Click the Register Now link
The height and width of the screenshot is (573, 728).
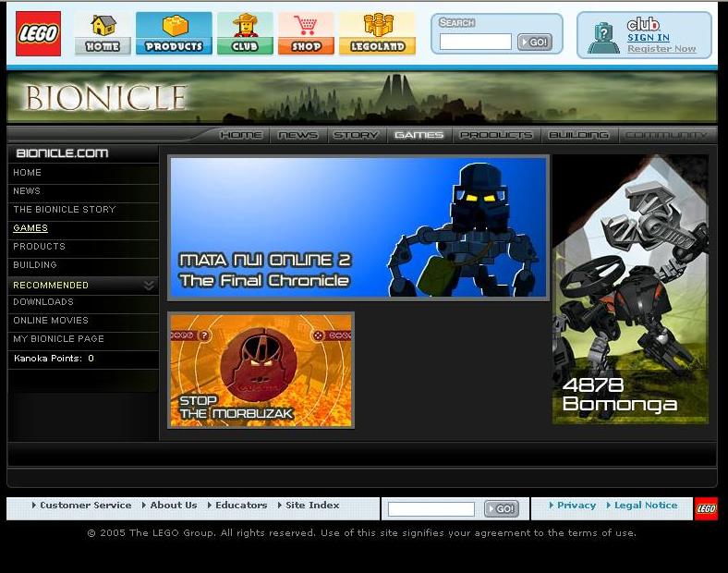coord(661,49)
